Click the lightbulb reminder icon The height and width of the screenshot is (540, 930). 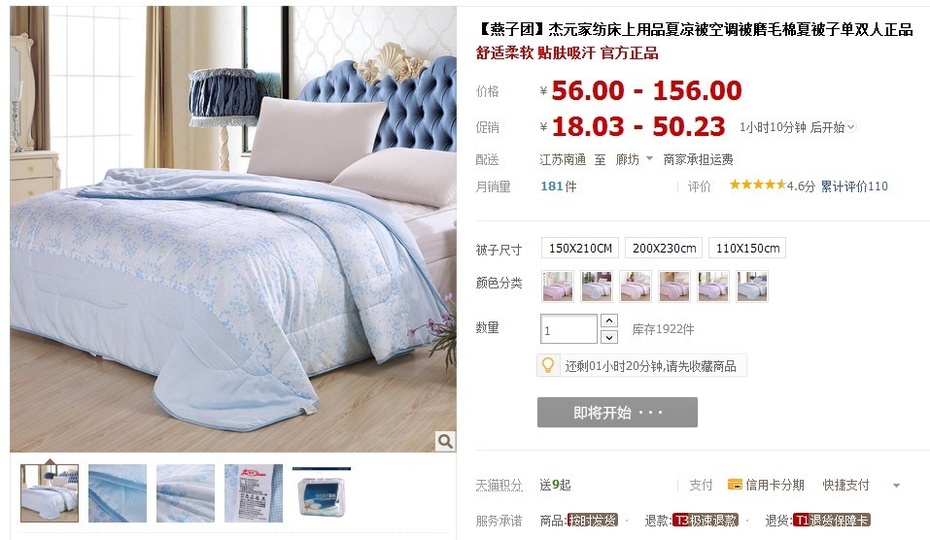[x=548, y=365]
